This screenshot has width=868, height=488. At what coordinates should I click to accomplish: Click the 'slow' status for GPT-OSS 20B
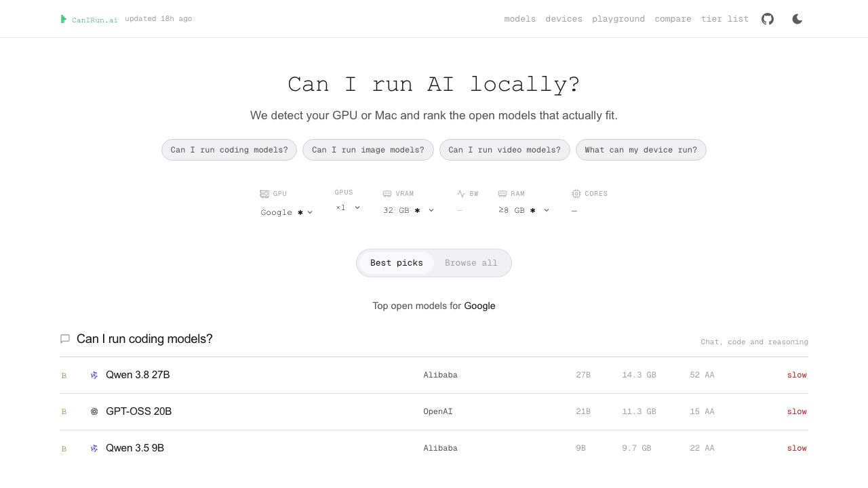point(797,411)
